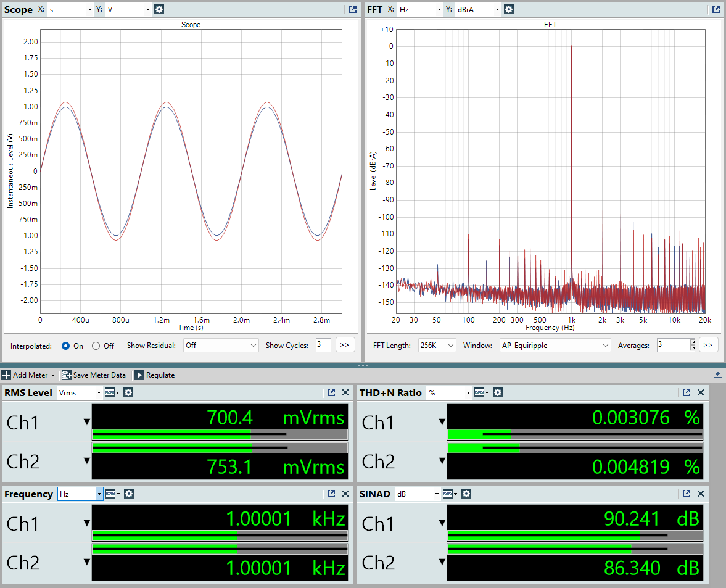Open RMS Level meter view options icon

(x=111, y=392)
